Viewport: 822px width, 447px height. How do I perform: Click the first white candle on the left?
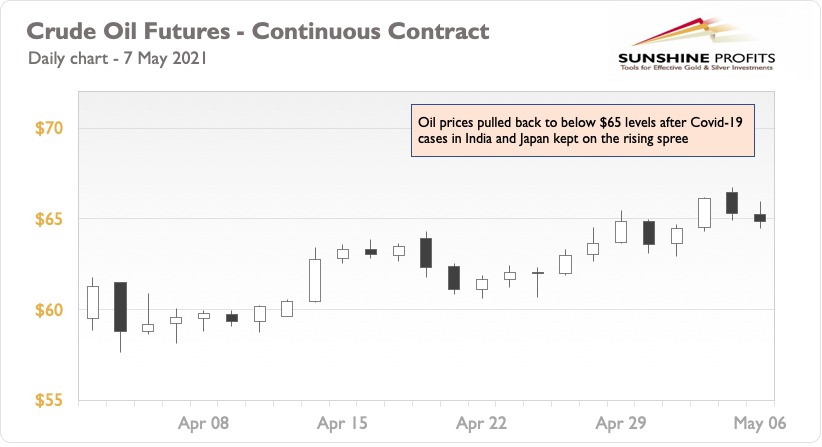pyautogui.click(x=93, y=302)
